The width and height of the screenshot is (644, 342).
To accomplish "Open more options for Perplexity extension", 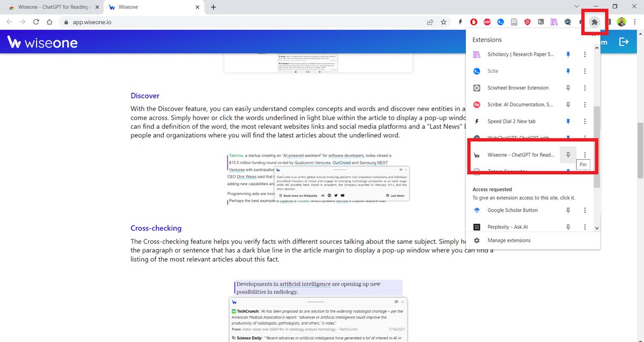I will click(584, 227).
